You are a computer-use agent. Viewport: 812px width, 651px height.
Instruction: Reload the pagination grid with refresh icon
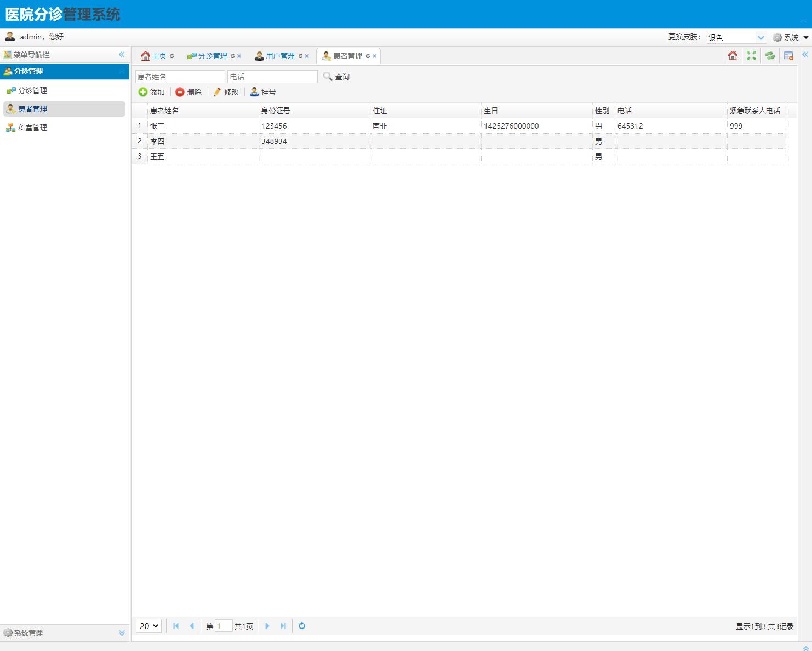pos(302,626)
